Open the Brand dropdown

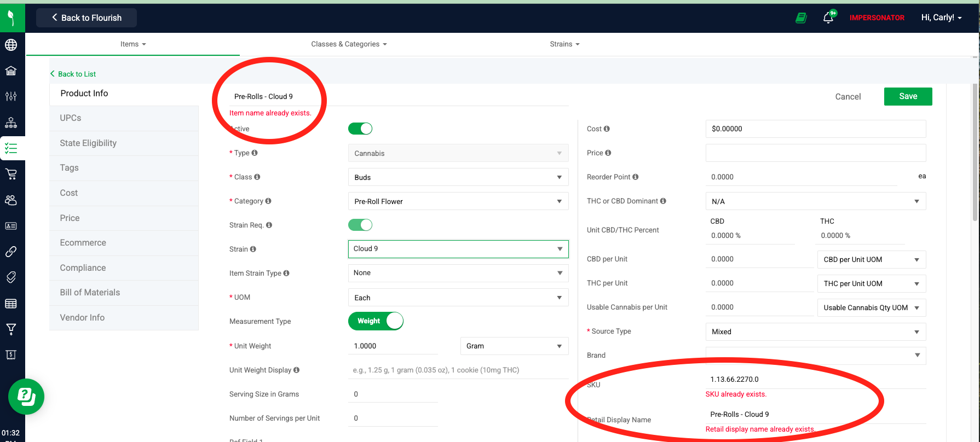816,355
